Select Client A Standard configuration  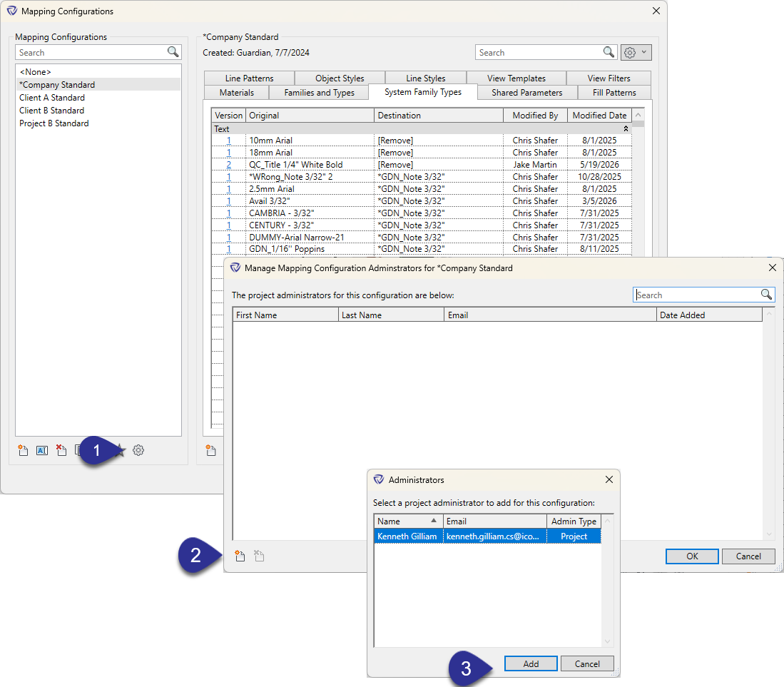click(98, 98)
